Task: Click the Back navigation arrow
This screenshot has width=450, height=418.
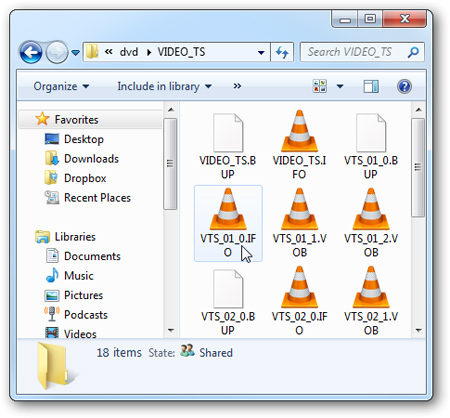Action: click(x=31, y=52)
